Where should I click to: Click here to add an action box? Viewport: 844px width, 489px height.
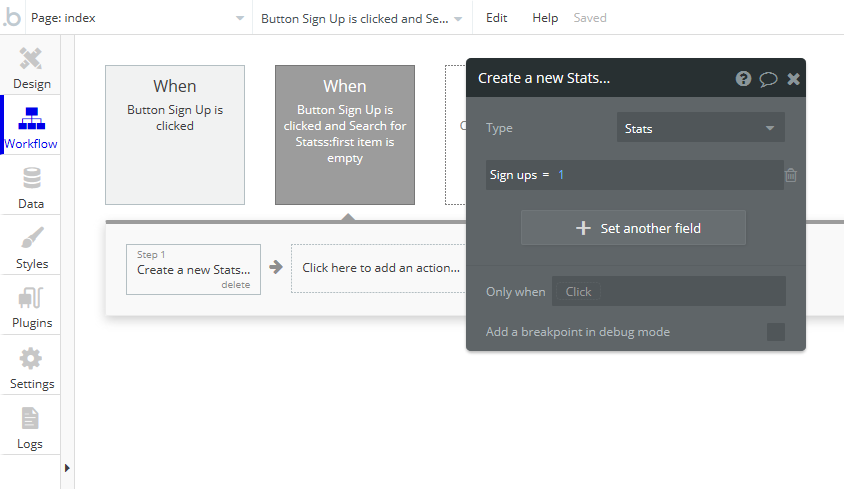380,268
